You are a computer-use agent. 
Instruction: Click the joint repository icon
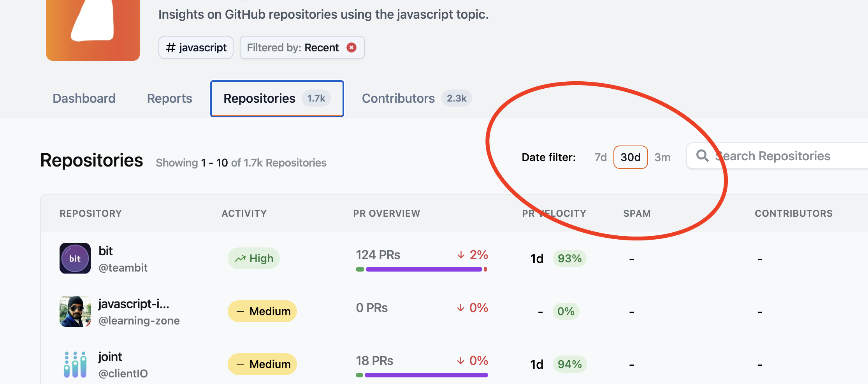75,364
